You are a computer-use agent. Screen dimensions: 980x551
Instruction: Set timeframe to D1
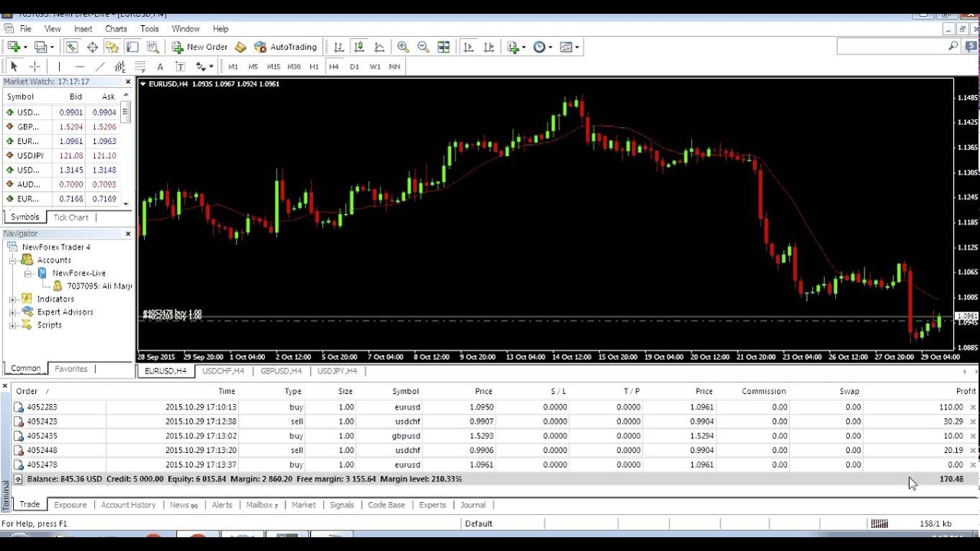[354, 67]
